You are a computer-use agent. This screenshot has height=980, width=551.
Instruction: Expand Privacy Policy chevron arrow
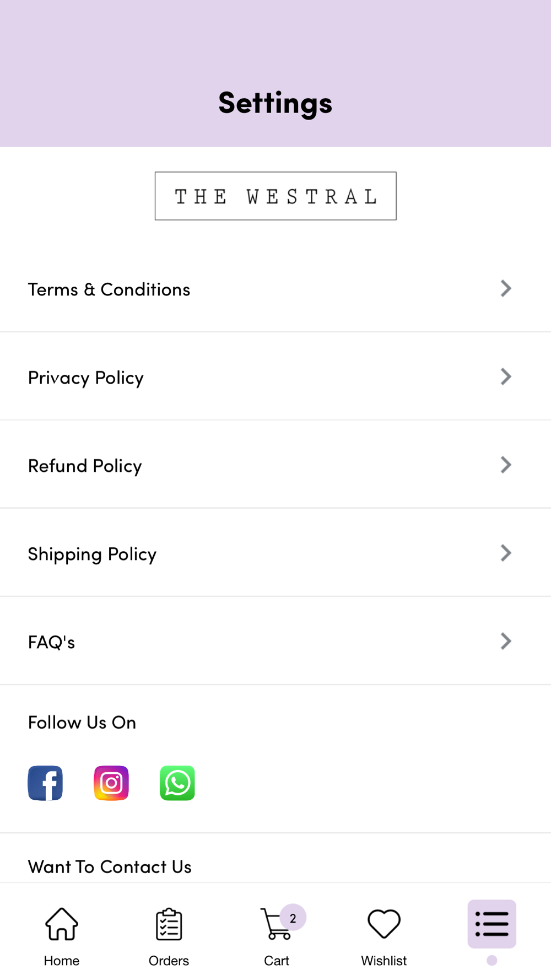(x=506, y=376)
